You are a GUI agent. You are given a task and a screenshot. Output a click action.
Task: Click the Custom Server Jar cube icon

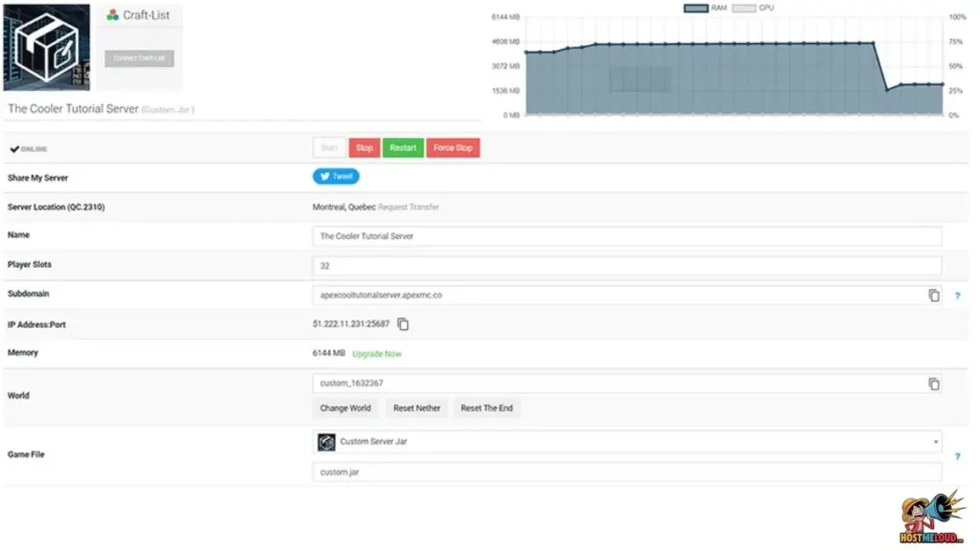tap(324, 442)
